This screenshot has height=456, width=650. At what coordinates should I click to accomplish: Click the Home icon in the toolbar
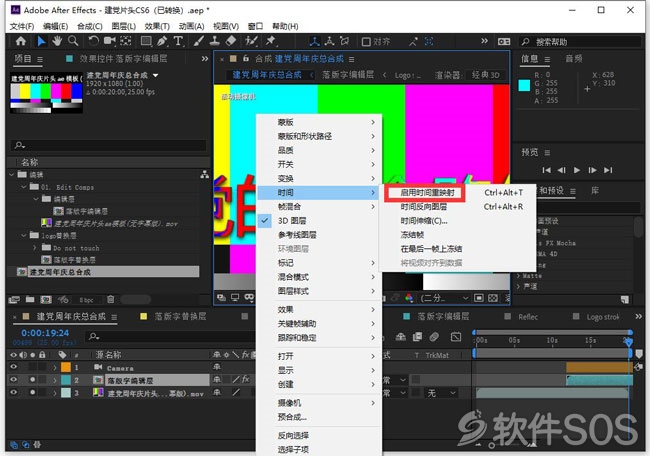(21, 41)
